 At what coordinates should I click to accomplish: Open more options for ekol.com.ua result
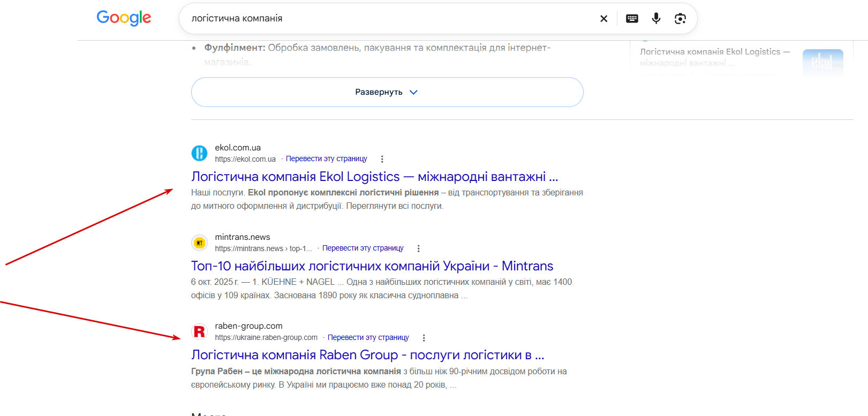[382, 159]
